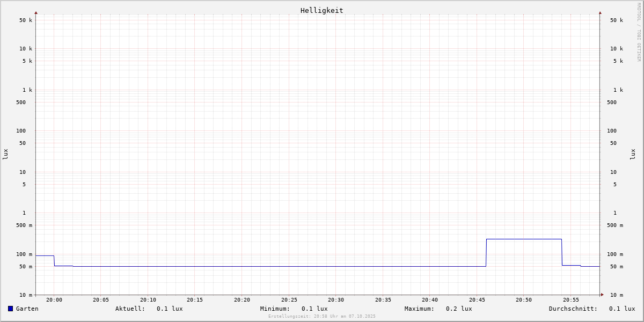
Task: Select the 20:00 time axis label
Action: coord(54,300)
